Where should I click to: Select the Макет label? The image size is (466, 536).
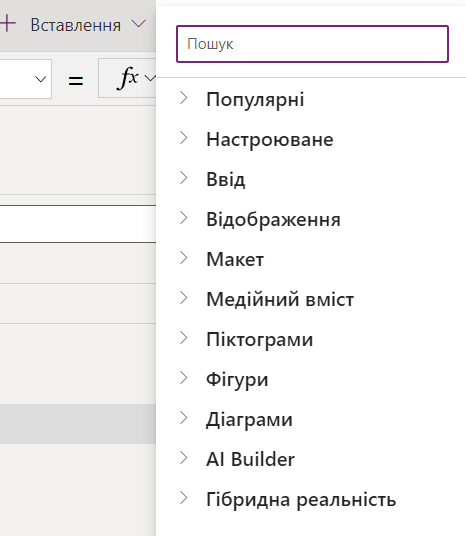(235, 259)
